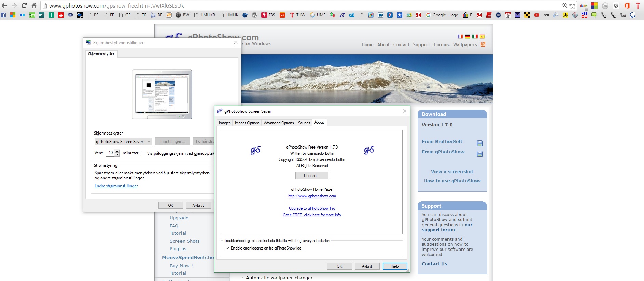Open the About page in website navigation
Image resolution: width=644 pixels, height=281 pixels.
384,45
